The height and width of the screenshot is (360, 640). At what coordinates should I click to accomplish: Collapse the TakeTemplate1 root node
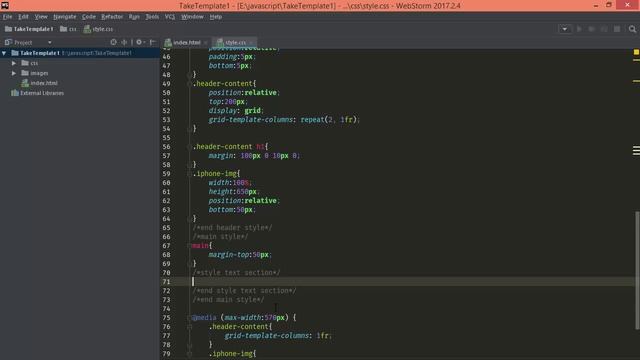coord(4,53)
